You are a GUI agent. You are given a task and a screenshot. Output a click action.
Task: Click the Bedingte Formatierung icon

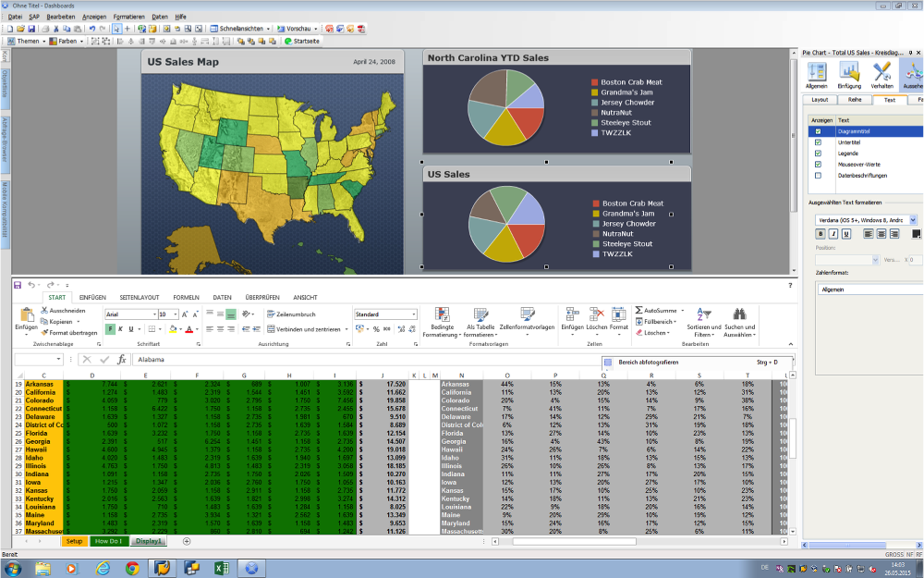(442, 315)
